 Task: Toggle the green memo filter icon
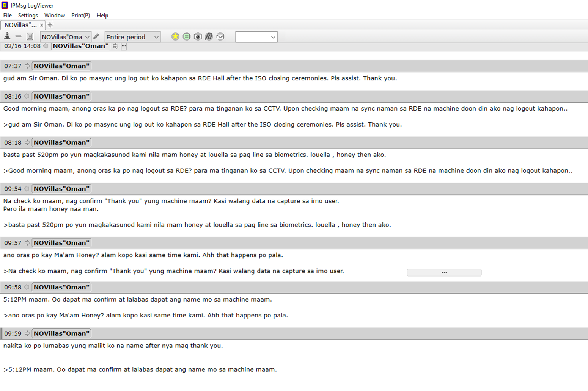point(186,36)
